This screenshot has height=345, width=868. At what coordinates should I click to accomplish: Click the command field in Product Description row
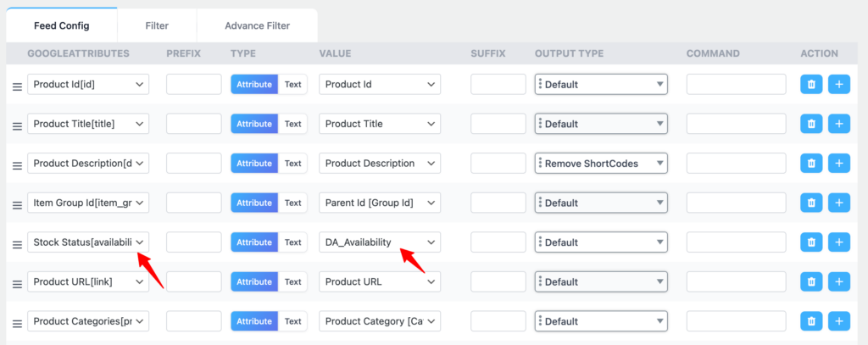[x=735, y=164]
